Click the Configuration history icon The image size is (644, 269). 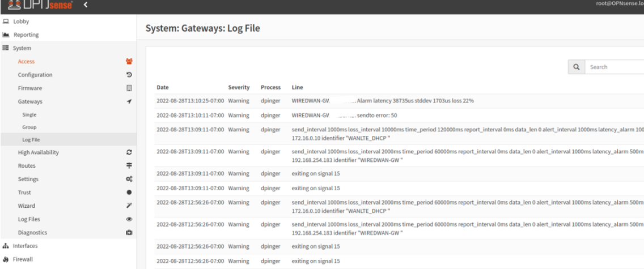(129, 75)
